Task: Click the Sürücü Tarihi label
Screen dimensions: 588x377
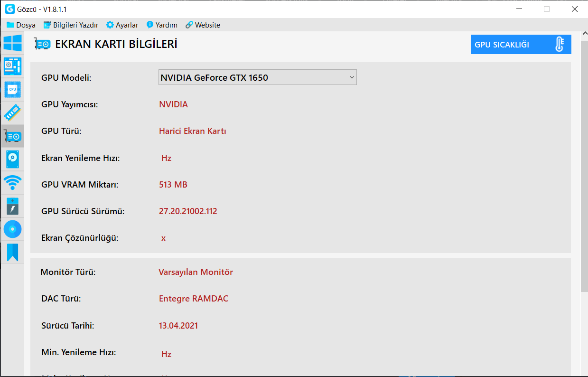Action: coord(68,326)
